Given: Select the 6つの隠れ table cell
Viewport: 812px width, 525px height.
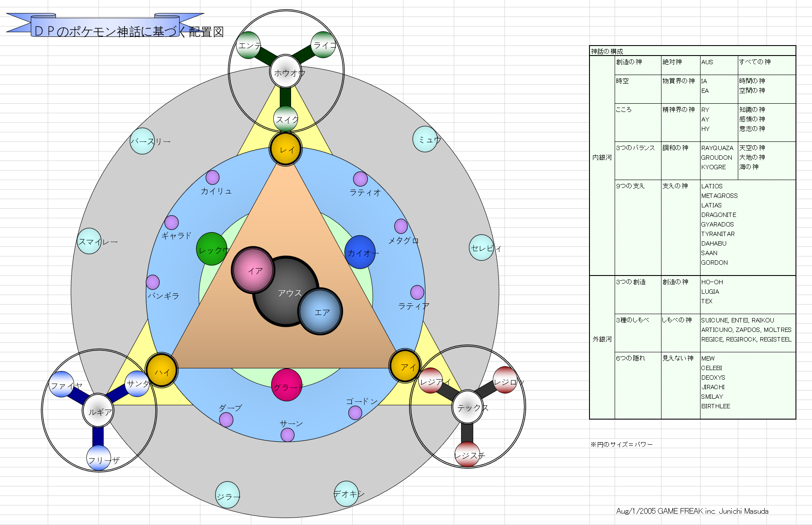Looking at the screenshot, I should tap(638, 385).
